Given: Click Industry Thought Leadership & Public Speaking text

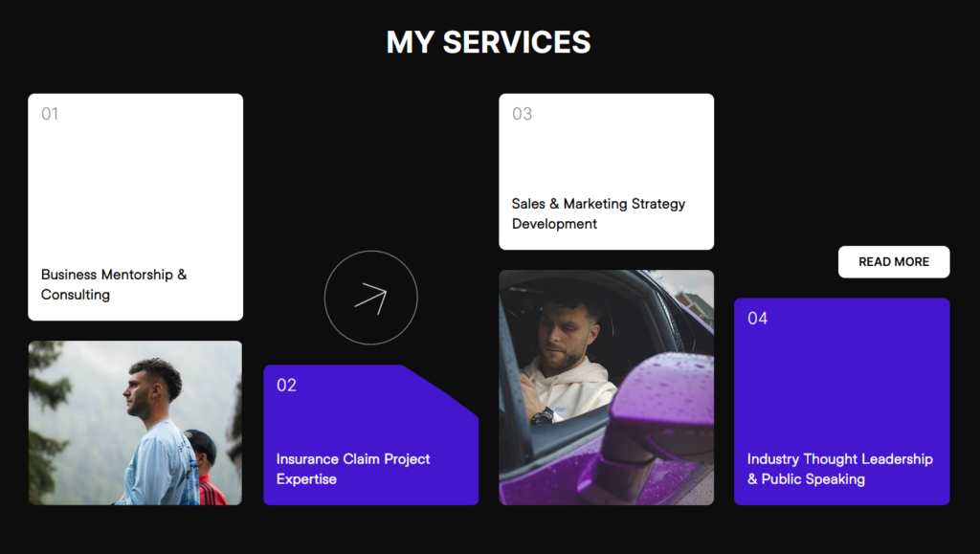Looking at the screenshot, I should [840, 469].
